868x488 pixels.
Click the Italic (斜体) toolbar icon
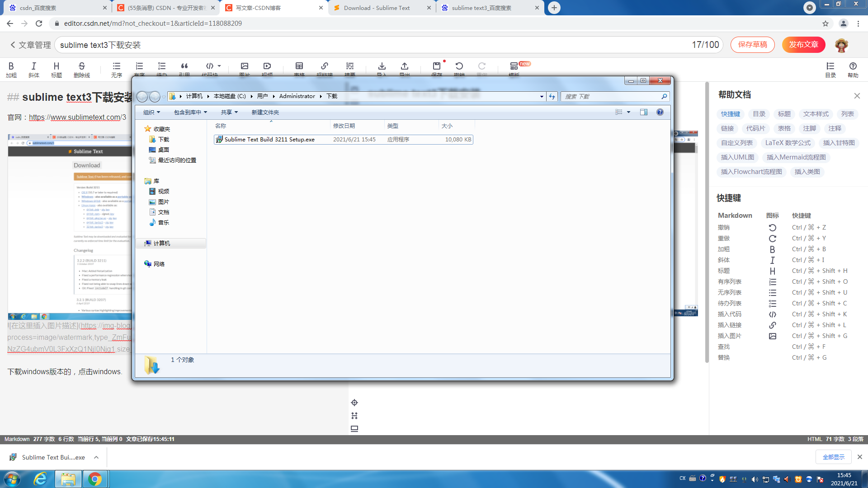(33, 67)
